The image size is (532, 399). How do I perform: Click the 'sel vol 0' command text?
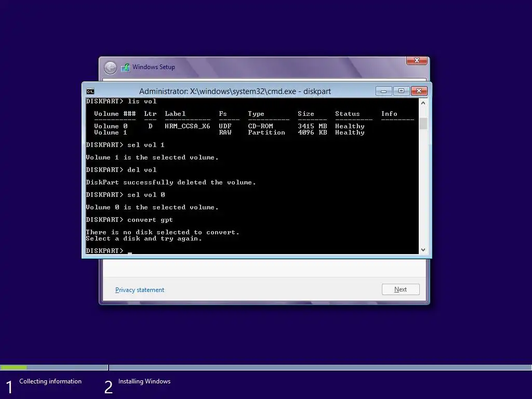click(146, 195)
